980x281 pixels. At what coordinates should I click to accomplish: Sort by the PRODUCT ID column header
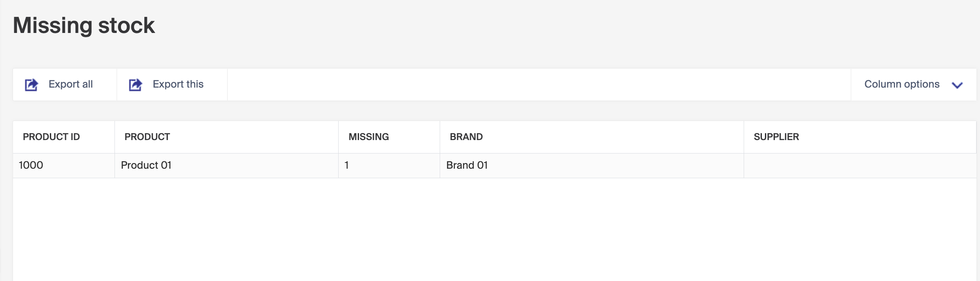pyautogui.click(x=51, y=137)
